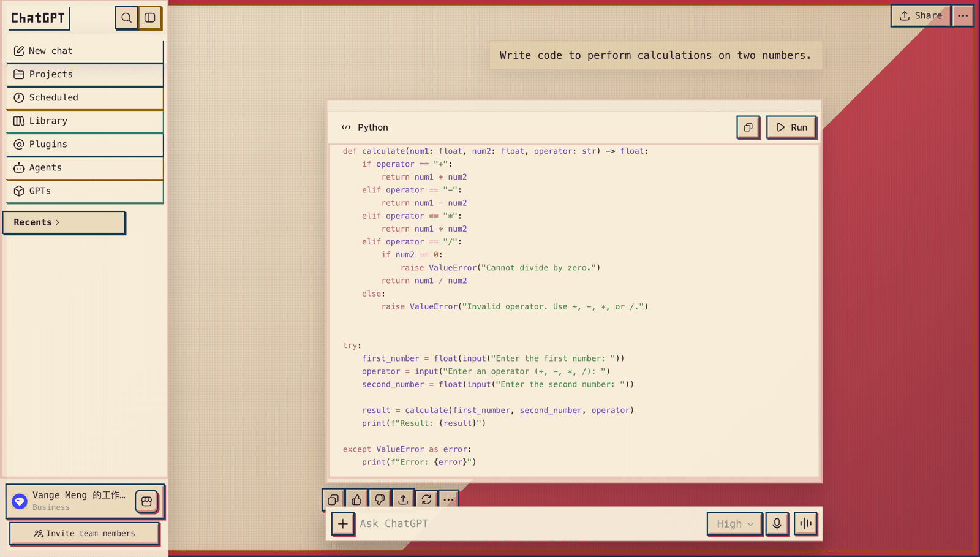980x557 pixels.
Task: Click the 'print(f"Result: {result}")' line
Action: click(x=424, y=423)
